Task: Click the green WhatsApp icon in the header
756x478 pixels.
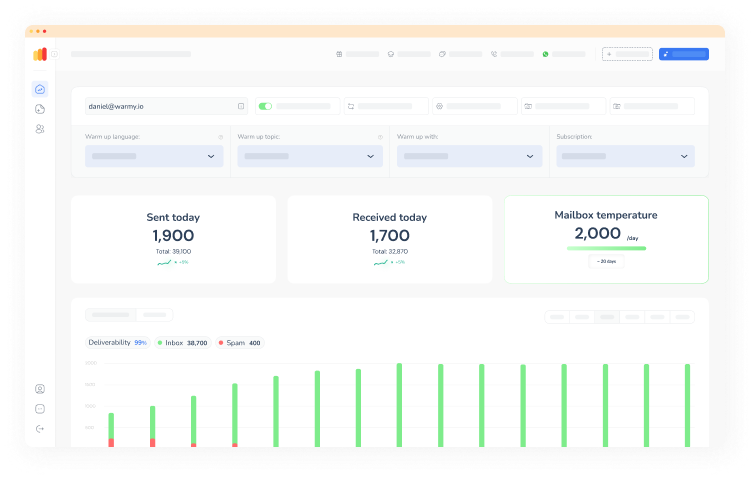Action: pyautogui.click(x=546, y=54)
